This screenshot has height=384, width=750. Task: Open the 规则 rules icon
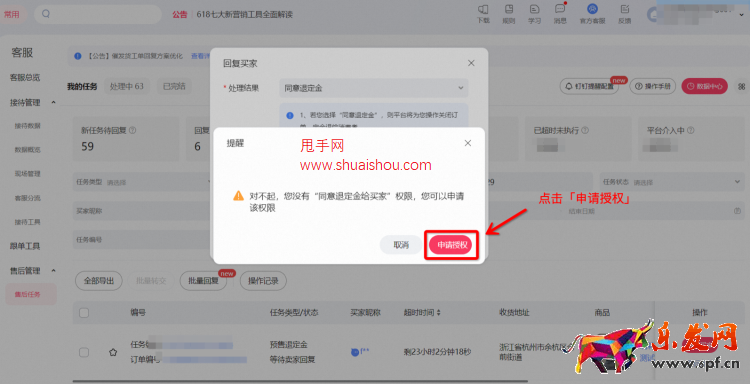click(508, 14)
